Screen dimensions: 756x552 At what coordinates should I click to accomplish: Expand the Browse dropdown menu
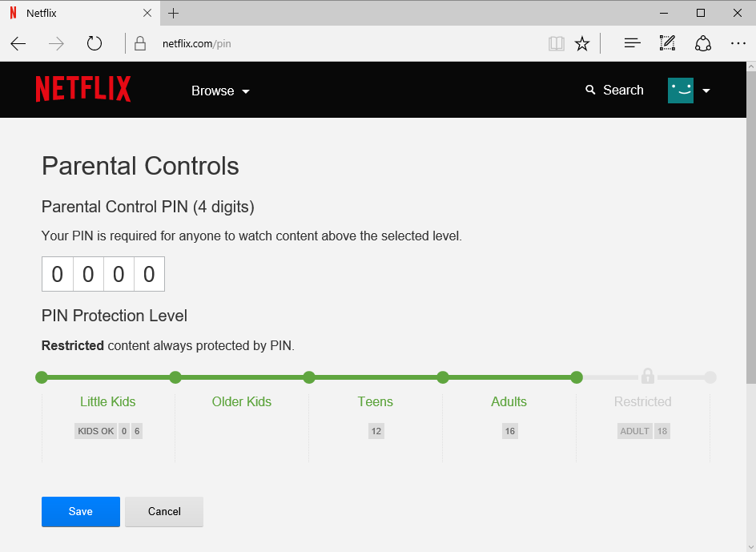220,91
